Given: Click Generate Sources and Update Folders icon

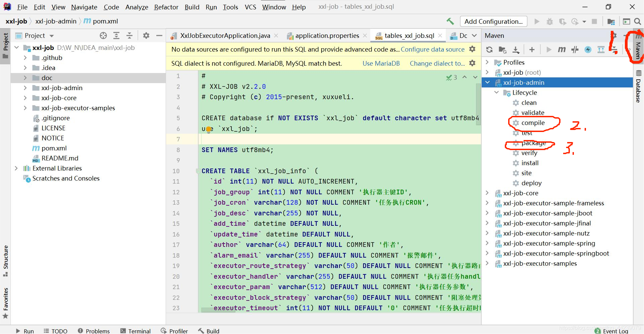Looking at the screenshot, I should (x=502, y=50).
